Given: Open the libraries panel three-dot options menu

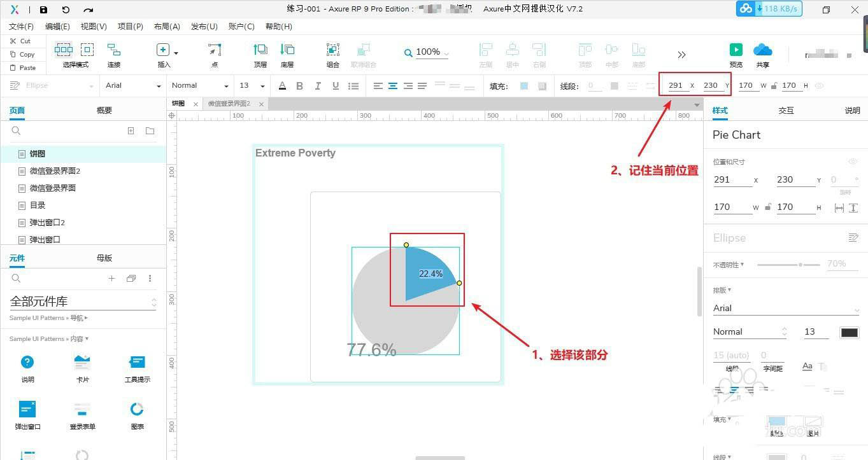Looking at the screenshot, I should (x=150, y=278).
